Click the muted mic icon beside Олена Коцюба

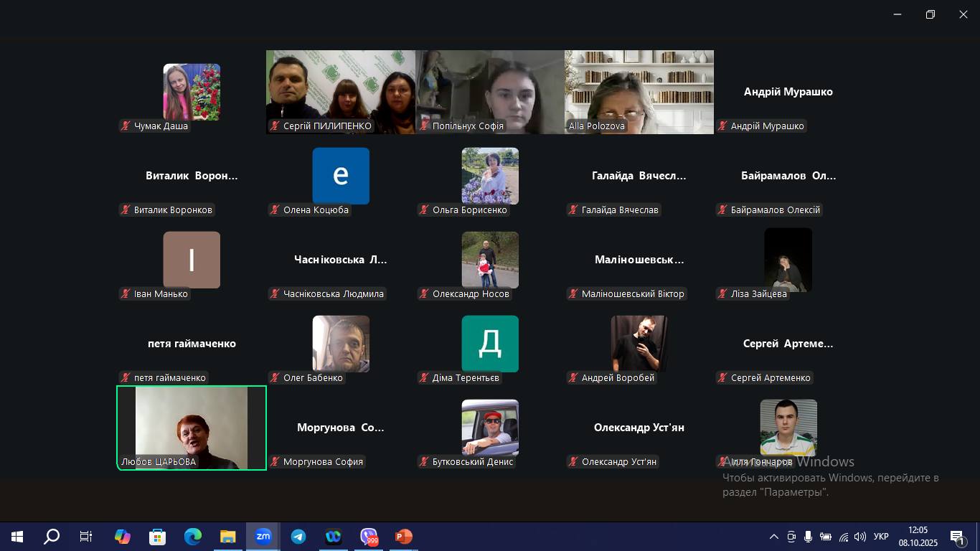click(x=275, y=210)
